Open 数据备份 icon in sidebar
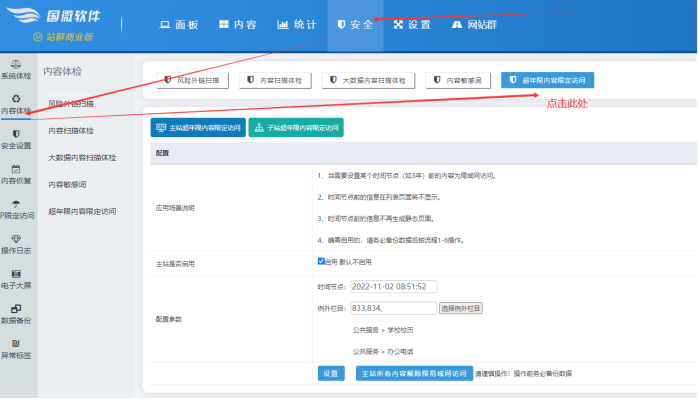This screenshot has height=399, width=698. pyautogui.click(x=16, y=309)
